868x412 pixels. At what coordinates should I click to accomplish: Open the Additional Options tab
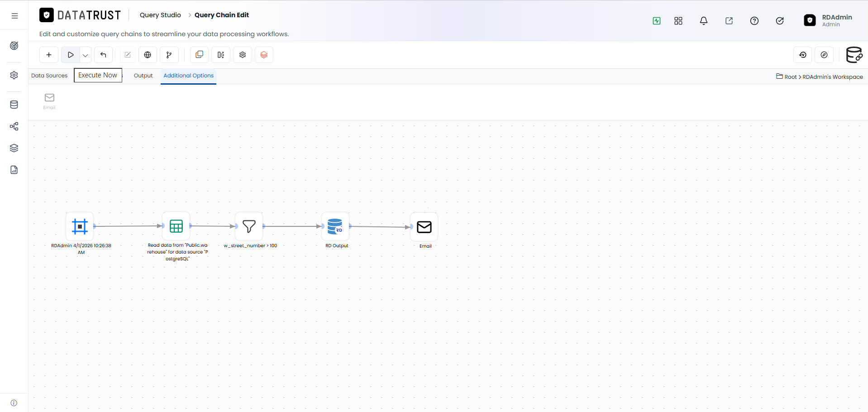coord(188,76)
